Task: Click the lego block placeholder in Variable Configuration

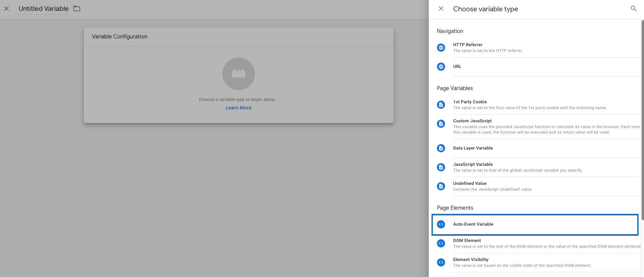Action: tap(238, 74)
